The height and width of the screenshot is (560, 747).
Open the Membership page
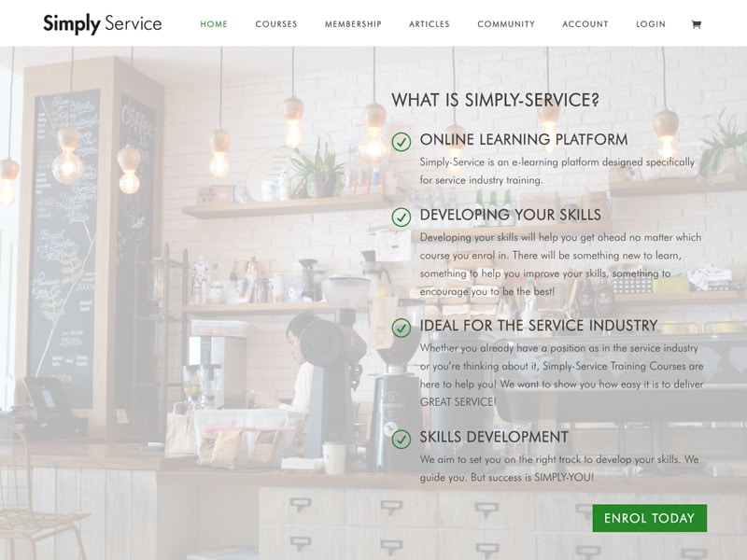(353, 24)
